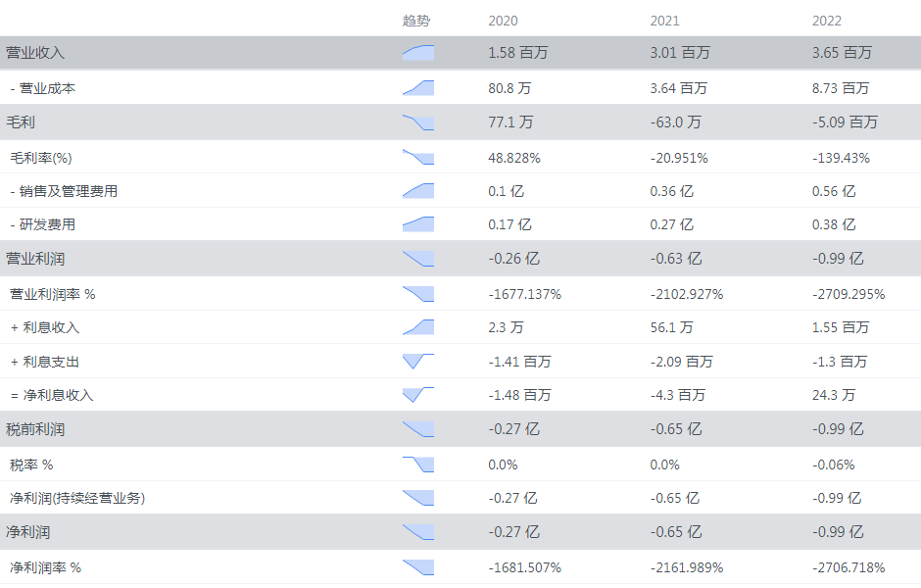Open the 毛利 trend sparkline chart
This screenshot has width=921, height=588.
(x=418, y=122)
